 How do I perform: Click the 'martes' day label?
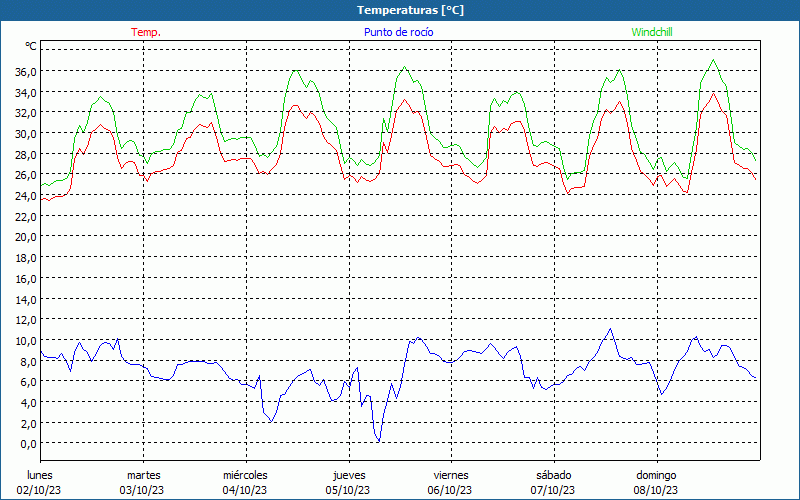pos(144,475)
